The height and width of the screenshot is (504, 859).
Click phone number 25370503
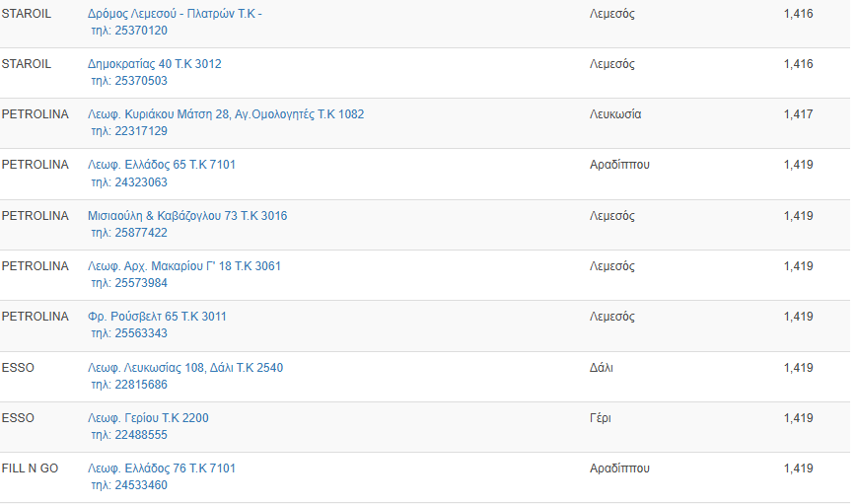pyautogui.click(x=129, y=81)
